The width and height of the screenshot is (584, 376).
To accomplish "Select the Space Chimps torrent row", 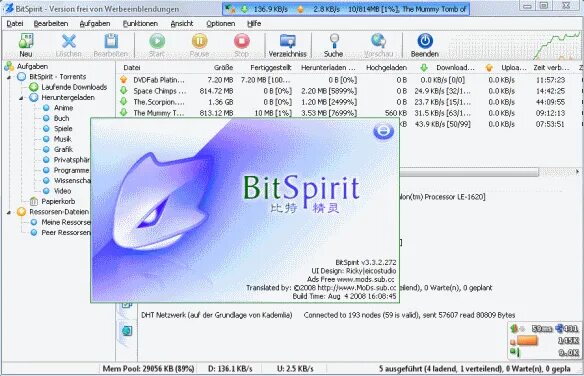I will click(x=349, y=91).
